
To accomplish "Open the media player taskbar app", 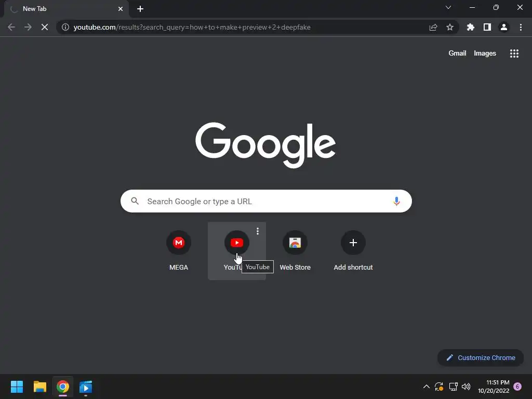I will [86, 387].
